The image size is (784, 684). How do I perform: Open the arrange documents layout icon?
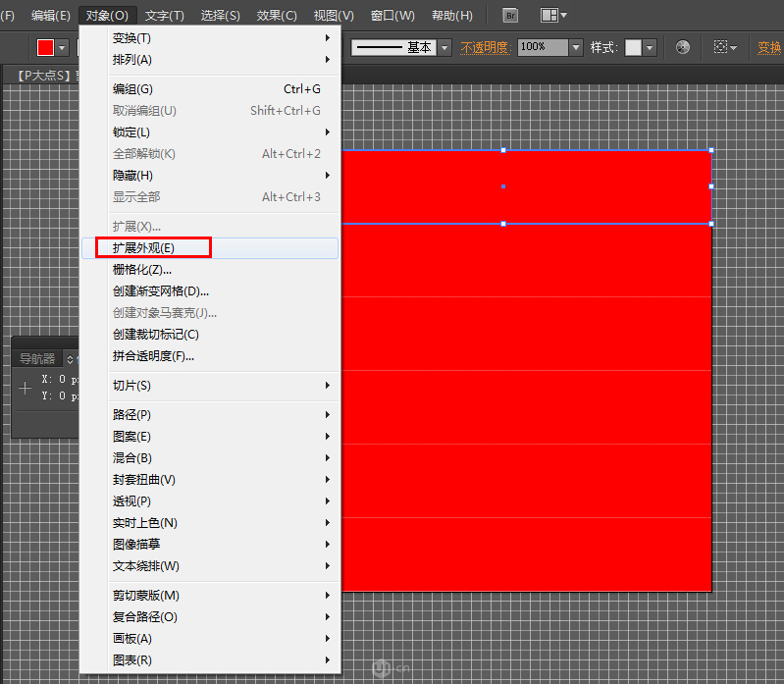click(553, 16)
